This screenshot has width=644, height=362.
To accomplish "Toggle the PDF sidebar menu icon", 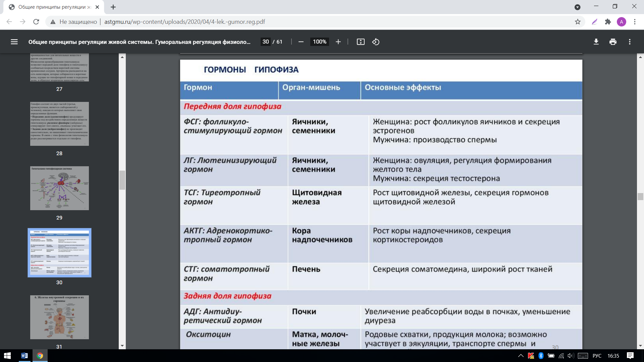I will (x=14, y=42).
